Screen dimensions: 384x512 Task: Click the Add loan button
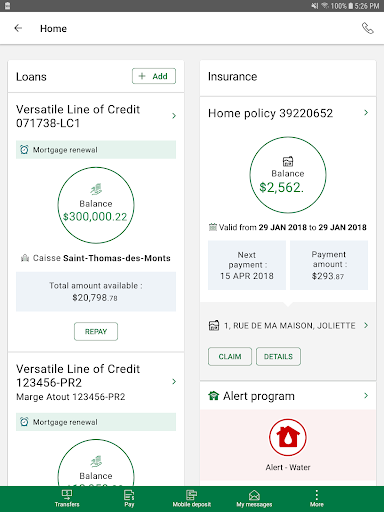[x=154, y=76]
